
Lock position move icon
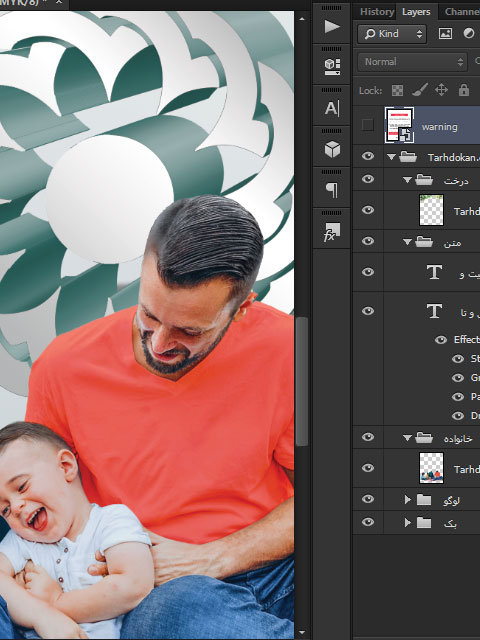pos(441,90)
